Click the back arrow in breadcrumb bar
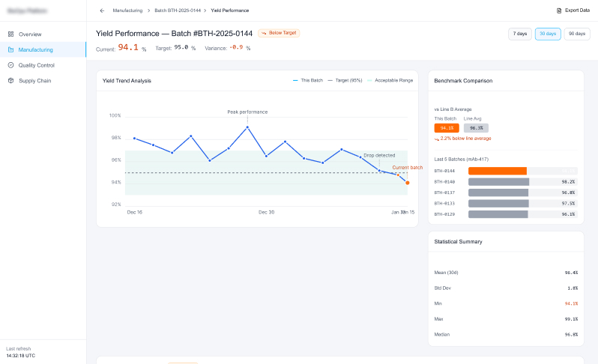Image resolution: width=598 pixels, height=364 pixels. 102,10
